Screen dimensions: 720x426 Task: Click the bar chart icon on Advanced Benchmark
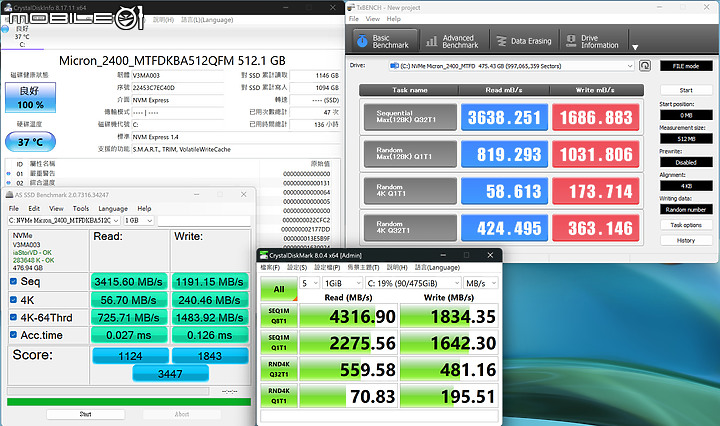[x=431, y=41]
